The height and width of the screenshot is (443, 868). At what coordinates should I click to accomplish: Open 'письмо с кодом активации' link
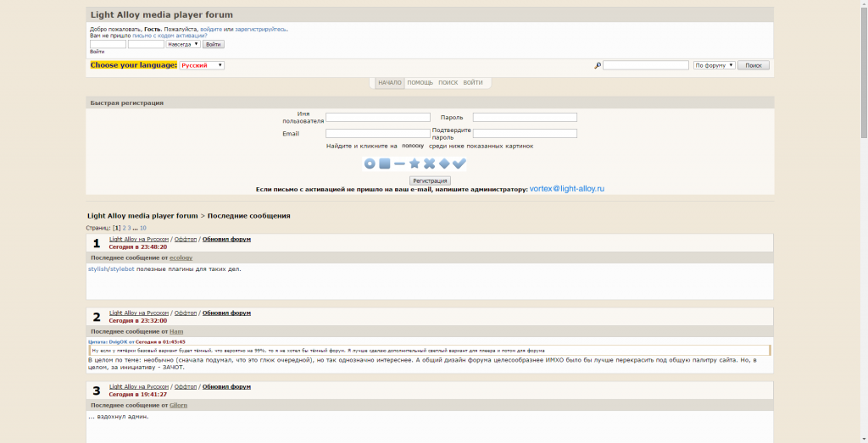(x=170, y=36)
